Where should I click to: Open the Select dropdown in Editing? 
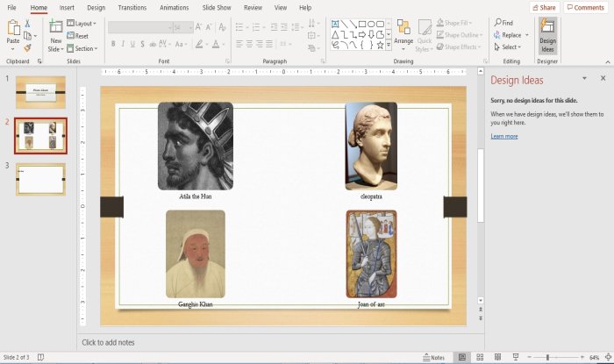point(508,47)
